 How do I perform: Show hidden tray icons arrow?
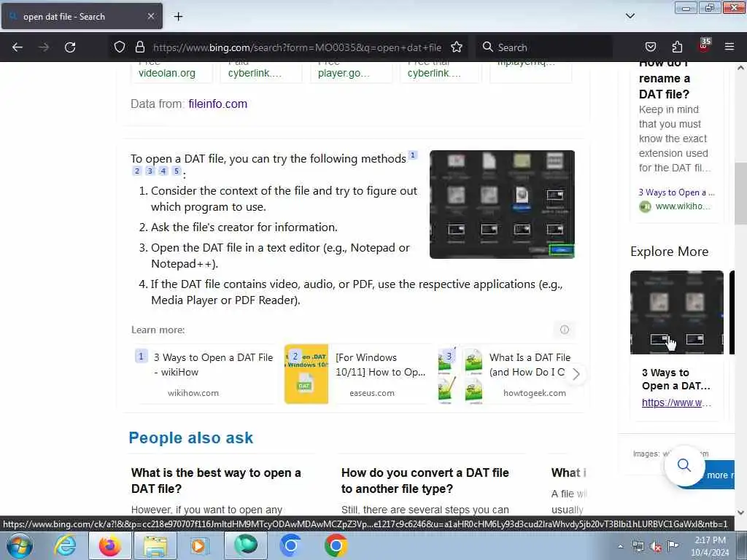[620, 546]
